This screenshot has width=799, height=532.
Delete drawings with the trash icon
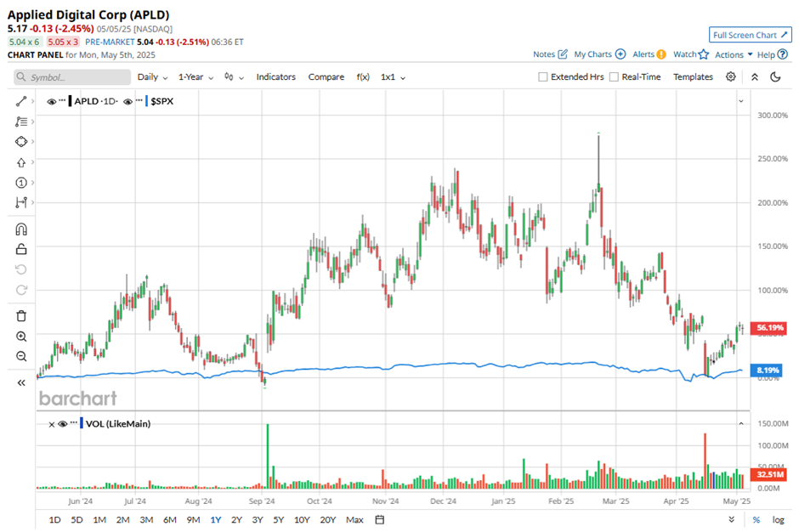coord(21,316)
